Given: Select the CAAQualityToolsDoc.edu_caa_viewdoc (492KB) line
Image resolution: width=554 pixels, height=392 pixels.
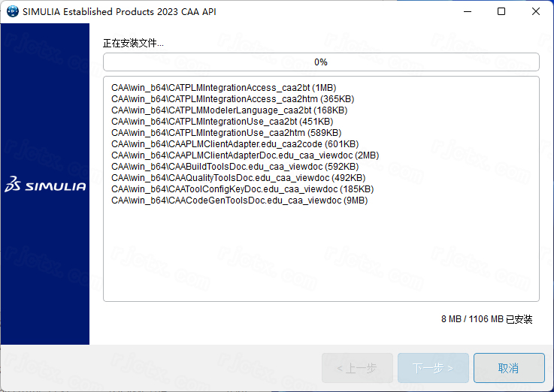Looking at the screenshot, I should point(238,178).
